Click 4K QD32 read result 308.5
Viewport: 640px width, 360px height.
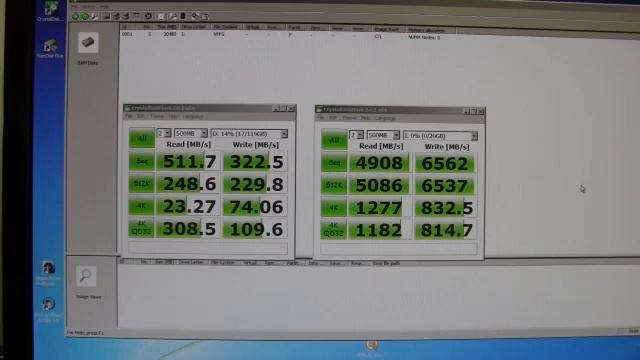coord(189,229)
